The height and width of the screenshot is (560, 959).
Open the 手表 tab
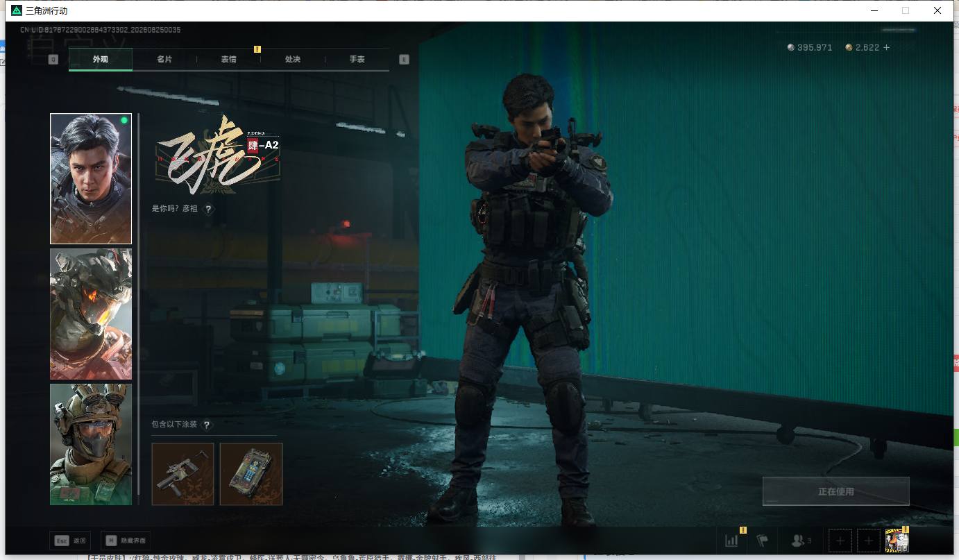[x=357, y=60]
